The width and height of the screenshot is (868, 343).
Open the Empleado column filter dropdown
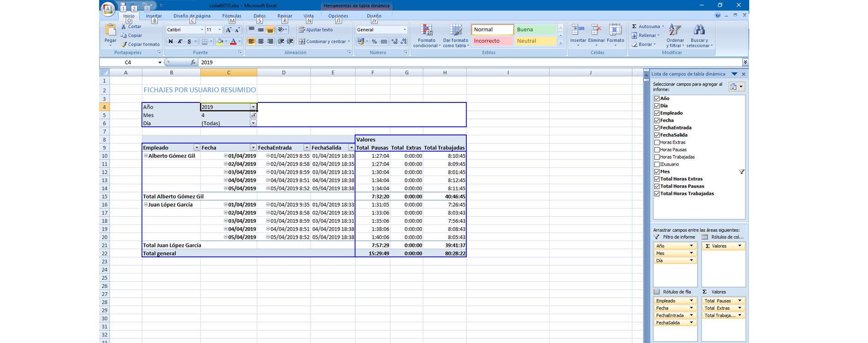pos(196,148)
